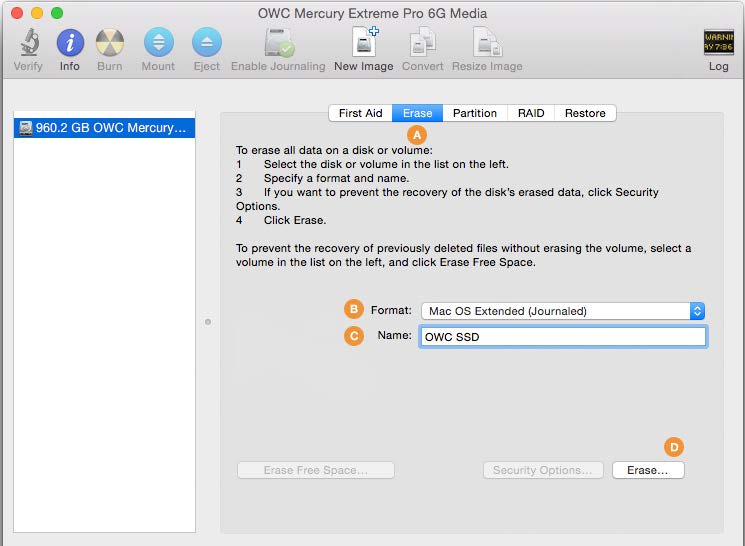
Task: Open the Restore tab
Action: coord(585,113)
